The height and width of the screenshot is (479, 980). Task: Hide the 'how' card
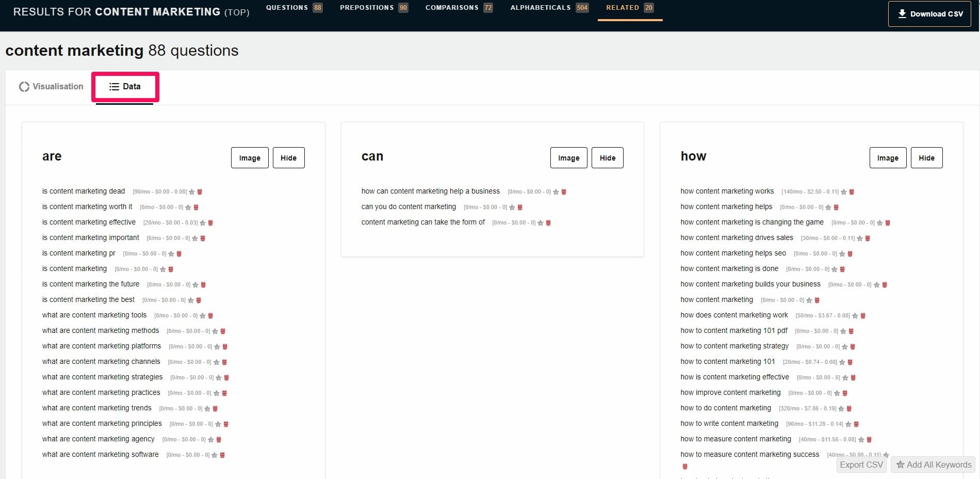[926, 158]
